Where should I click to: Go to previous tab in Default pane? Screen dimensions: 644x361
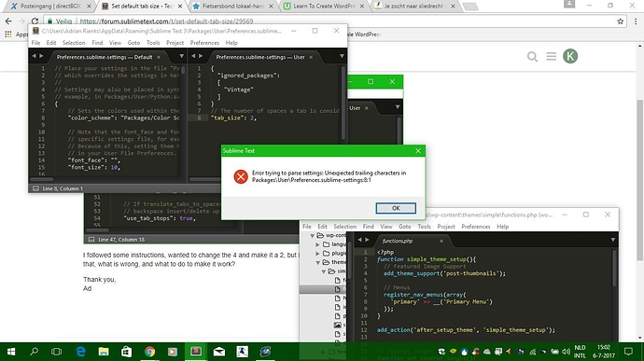point(35,56)
